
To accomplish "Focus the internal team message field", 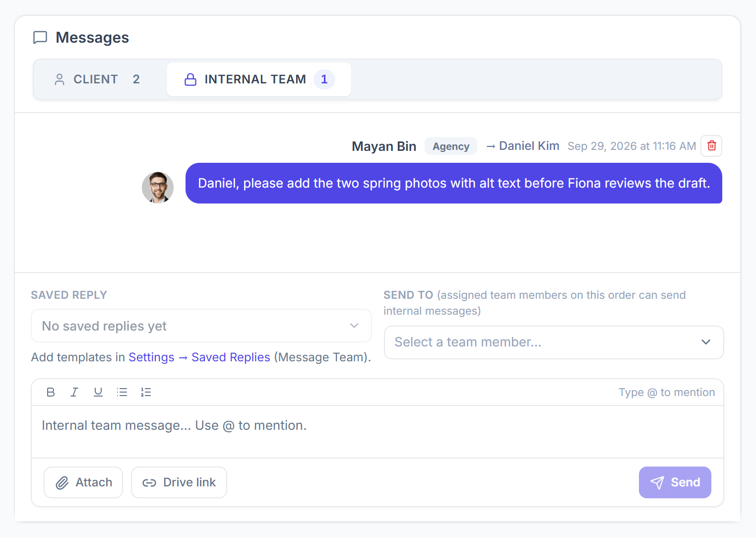I will point(378,432).
